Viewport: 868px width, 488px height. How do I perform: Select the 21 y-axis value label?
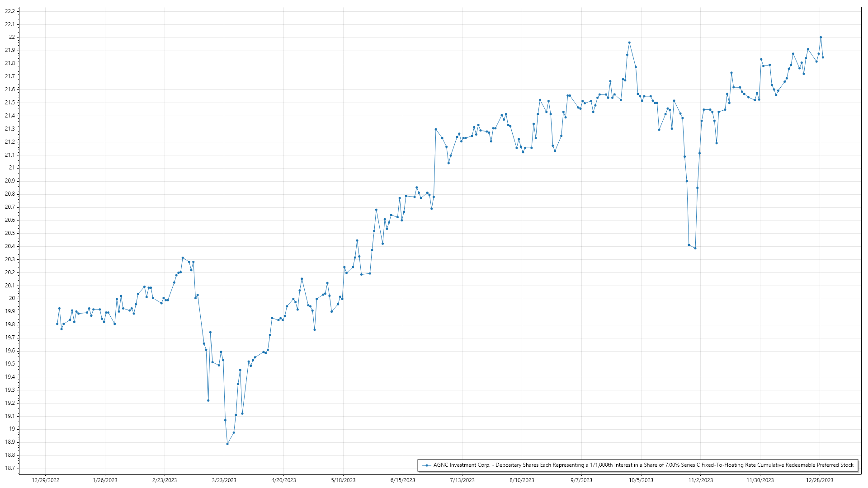12,168
